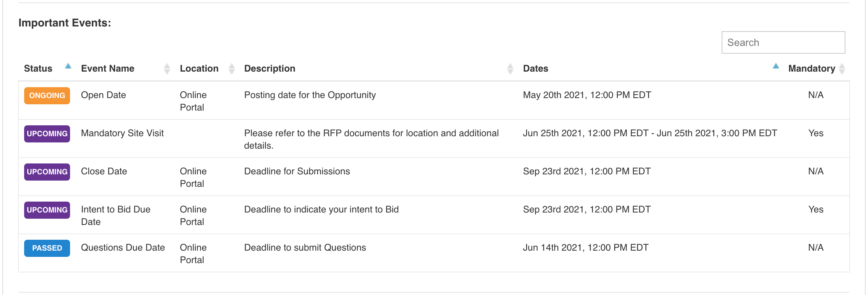This screenshot has height=295, width=868.
Task: Click the UPCOMING badge beside Close Date
Action: click(x=47, y=172)
